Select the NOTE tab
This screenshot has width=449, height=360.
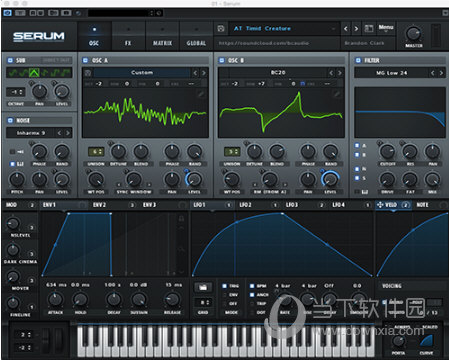[x=422, y=205]
